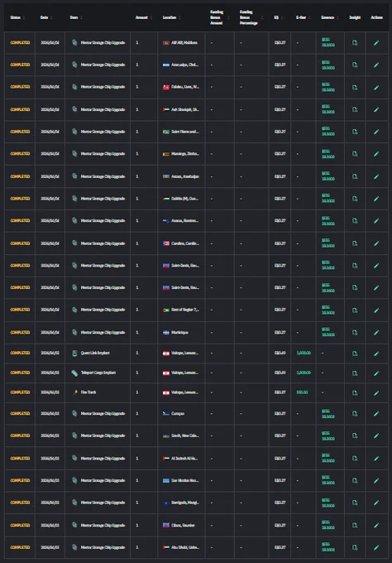Open Essence link in Maldives row
Image resolution: width=392 pixels, height=563 pixels.
327,42
